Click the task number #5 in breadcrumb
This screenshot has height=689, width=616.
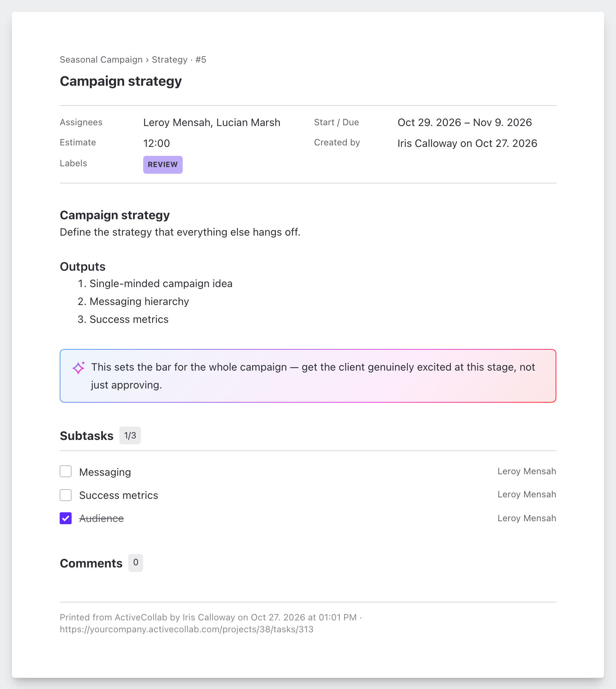tap(201, 60)
